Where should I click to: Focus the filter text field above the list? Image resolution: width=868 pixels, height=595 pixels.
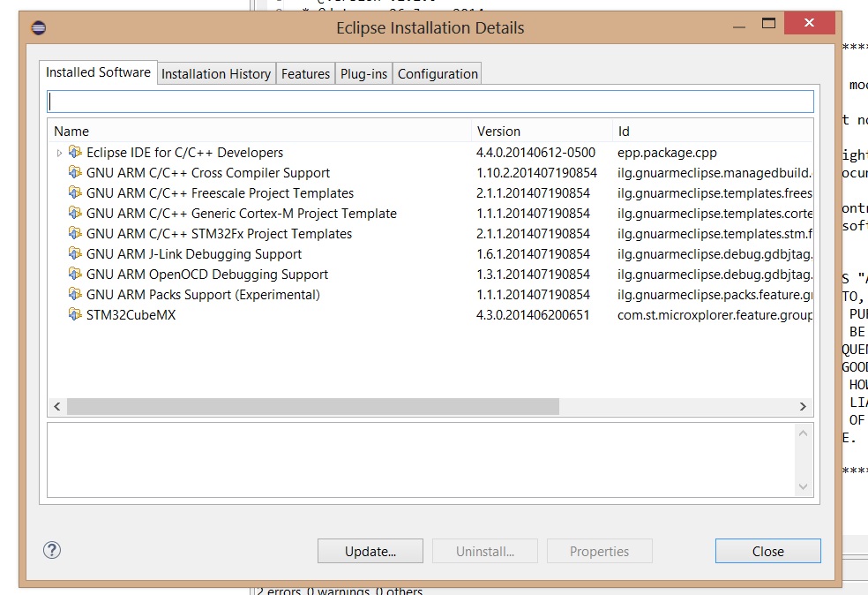point(430,102)
